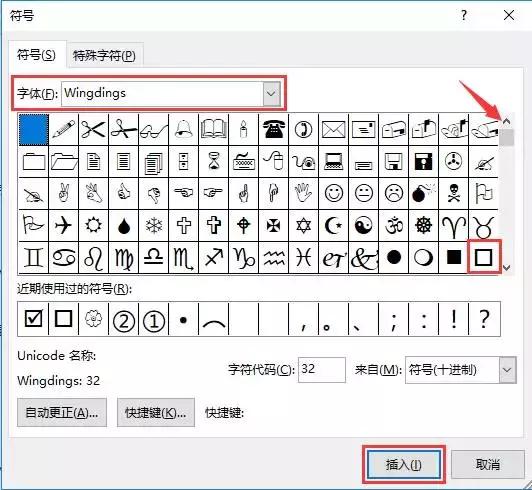Click the Wingdings font name field
Image resolution: width=532 pixels, height=490 pixels.
[x=162, y=93]
